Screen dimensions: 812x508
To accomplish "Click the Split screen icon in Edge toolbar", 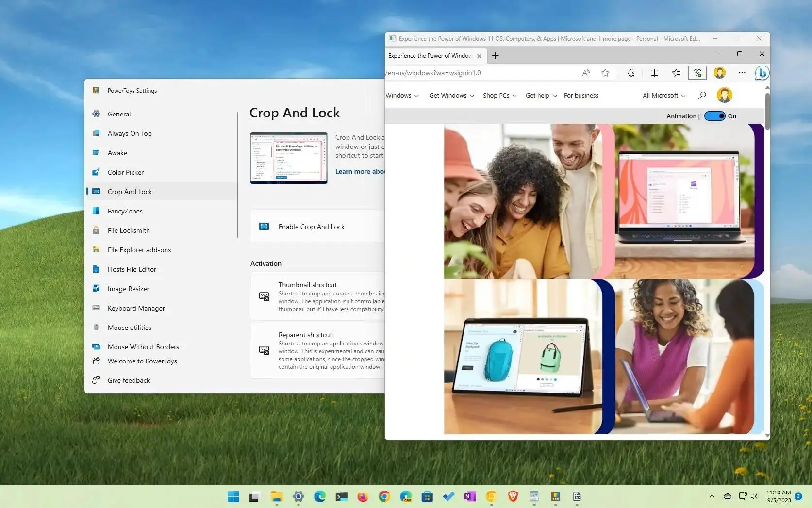I will (654, 73).
